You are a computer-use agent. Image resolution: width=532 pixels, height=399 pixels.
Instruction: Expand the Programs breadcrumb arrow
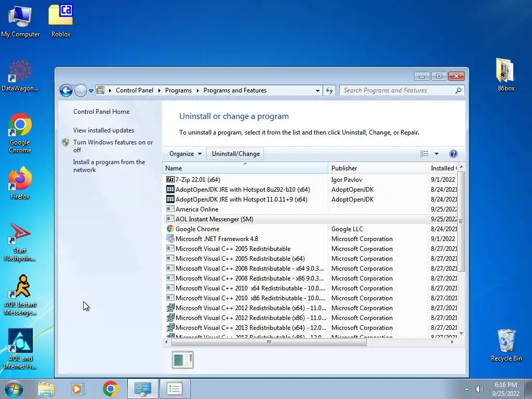tap(197, 90)
